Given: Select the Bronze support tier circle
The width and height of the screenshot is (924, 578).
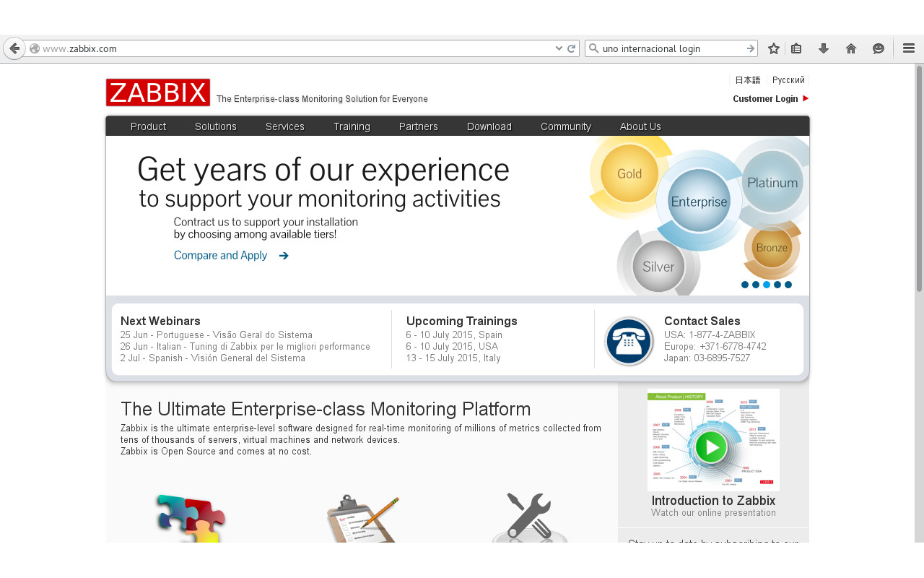Looking at the screenshot, I should 772,248.
